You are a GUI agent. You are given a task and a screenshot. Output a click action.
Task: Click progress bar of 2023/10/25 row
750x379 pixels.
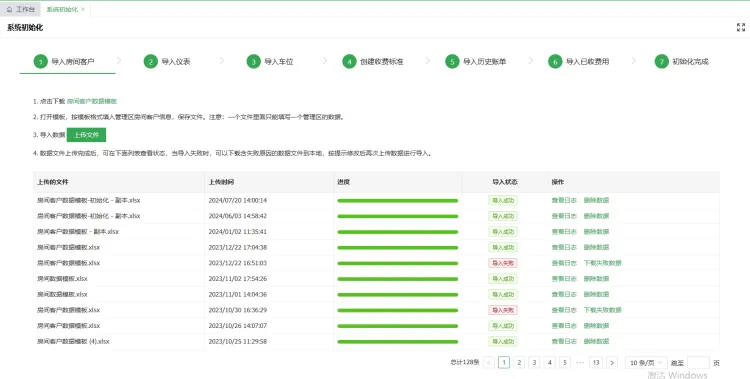tap(397, 342)
